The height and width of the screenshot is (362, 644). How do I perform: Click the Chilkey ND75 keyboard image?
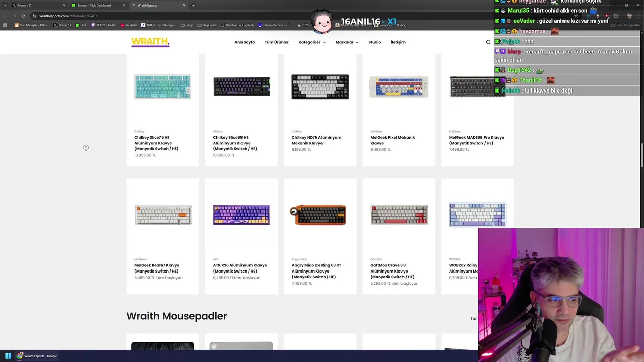pos(320,86)
